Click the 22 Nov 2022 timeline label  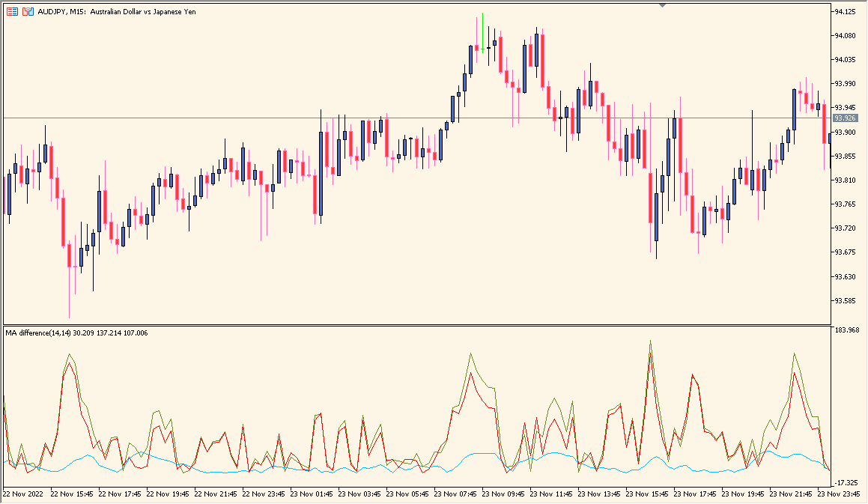[25, 495]
